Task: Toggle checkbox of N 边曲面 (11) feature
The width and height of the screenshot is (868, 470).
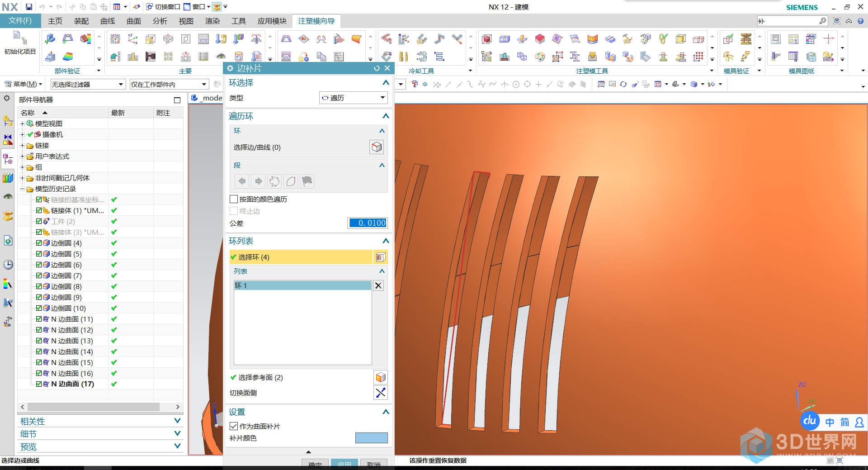Action: [x=39, y=319]
